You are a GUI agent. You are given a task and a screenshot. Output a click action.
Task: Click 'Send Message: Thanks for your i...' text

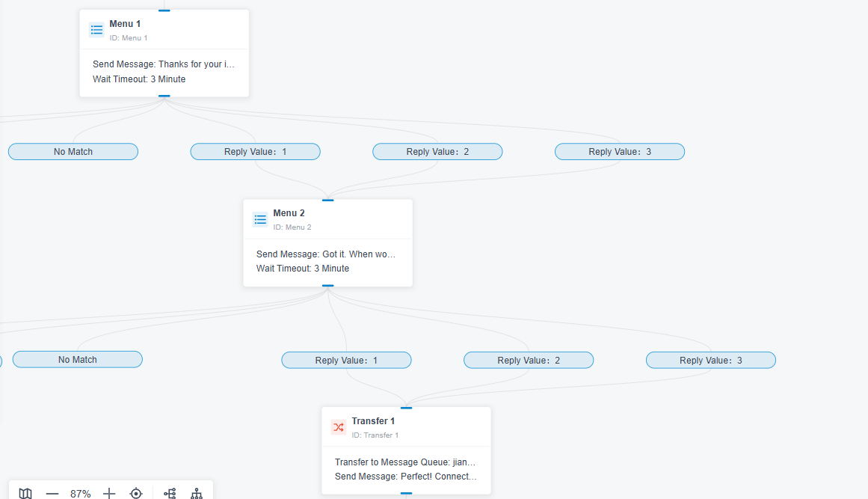(163, 64)
